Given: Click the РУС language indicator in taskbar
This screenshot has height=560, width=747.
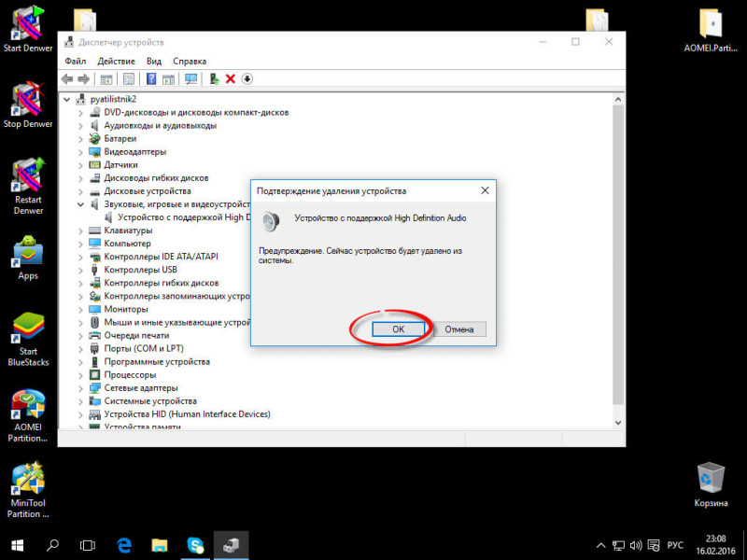Looking at the screenshot, I should pyautogui.click(x=674, y=546).
